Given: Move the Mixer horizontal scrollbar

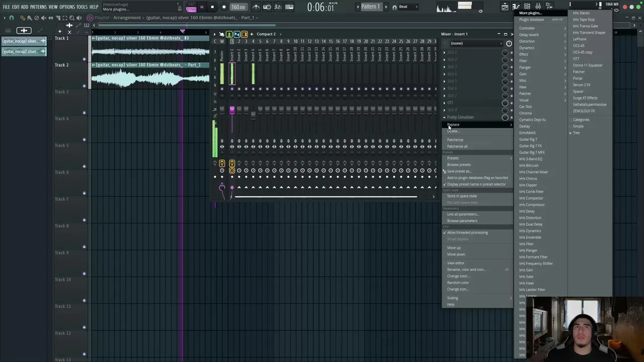Looking at the screenshot, I should pos(326,197).
